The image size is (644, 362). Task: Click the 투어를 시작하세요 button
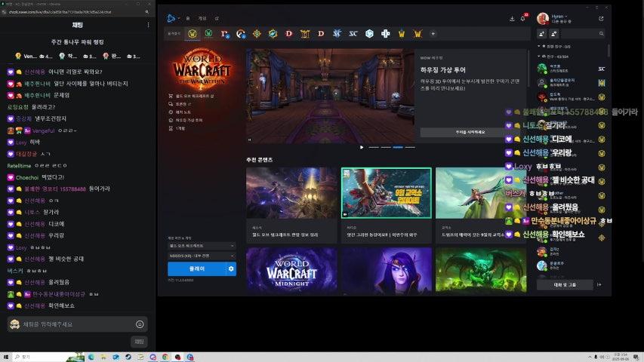[x=470, y=132]
